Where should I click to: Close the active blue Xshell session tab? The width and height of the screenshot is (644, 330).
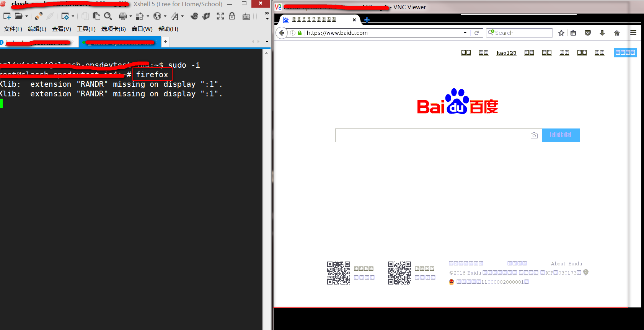tap(156, 41)
